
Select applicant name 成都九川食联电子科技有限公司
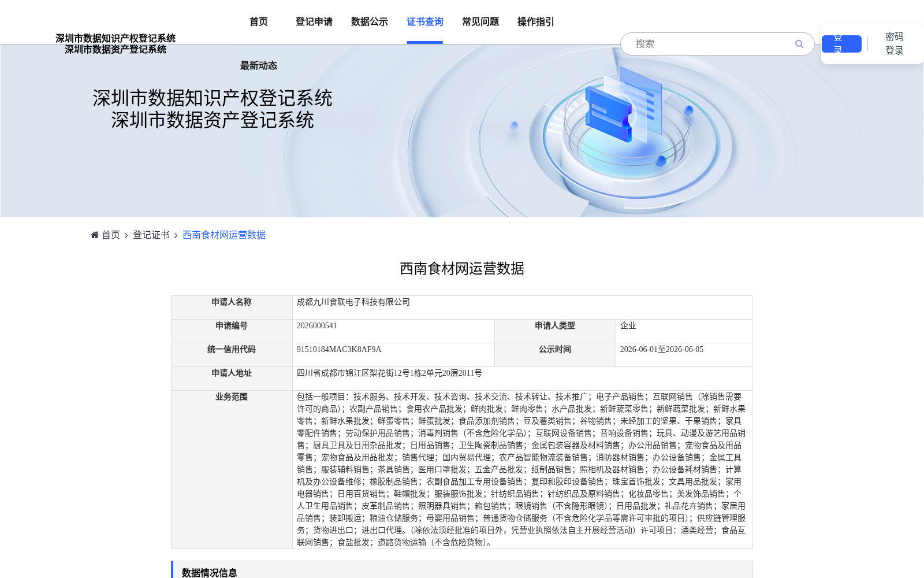353,302
